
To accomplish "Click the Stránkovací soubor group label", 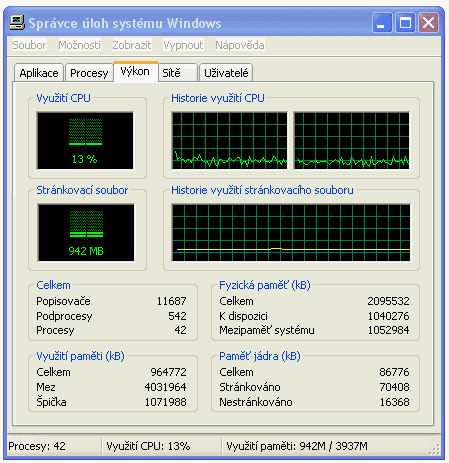I will 82,190.
